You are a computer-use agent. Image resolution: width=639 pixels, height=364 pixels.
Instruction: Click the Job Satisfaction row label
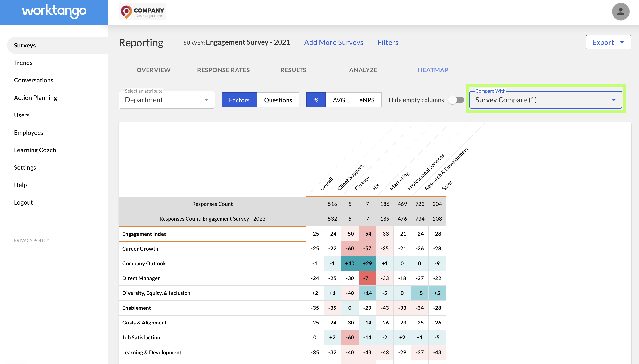[141, 338]
